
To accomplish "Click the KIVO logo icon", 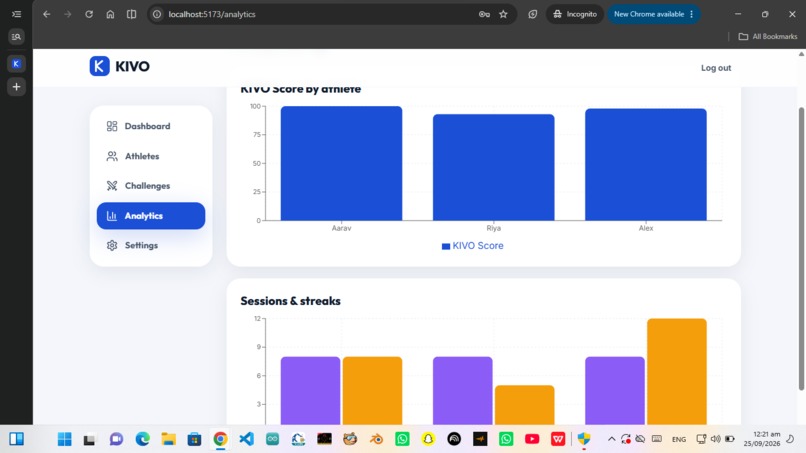I will (99, 66).
